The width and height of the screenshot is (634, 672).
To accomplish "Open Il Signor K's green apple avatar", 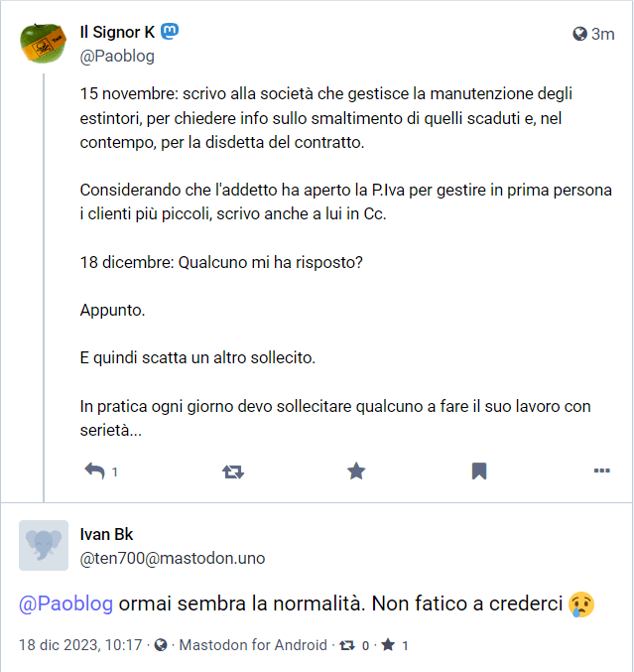I will (x=45, y=41).
